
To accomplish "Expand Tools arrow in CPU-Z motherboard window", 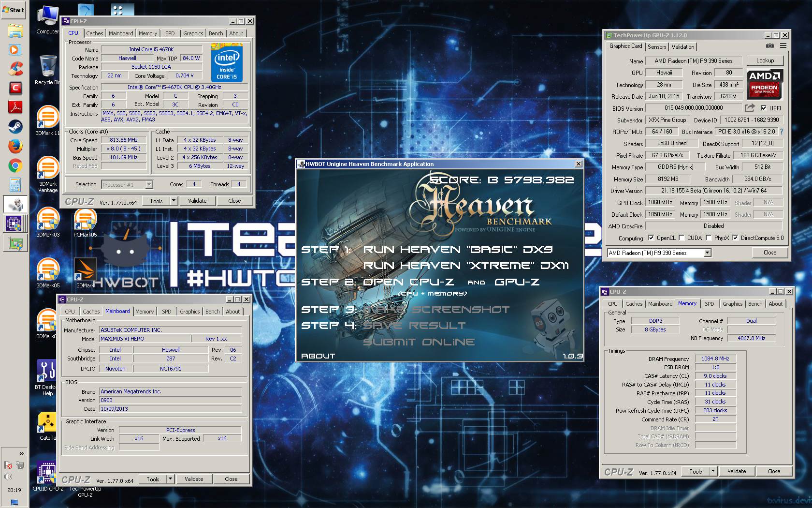I will pyautogui.click(x=170, y=479).
